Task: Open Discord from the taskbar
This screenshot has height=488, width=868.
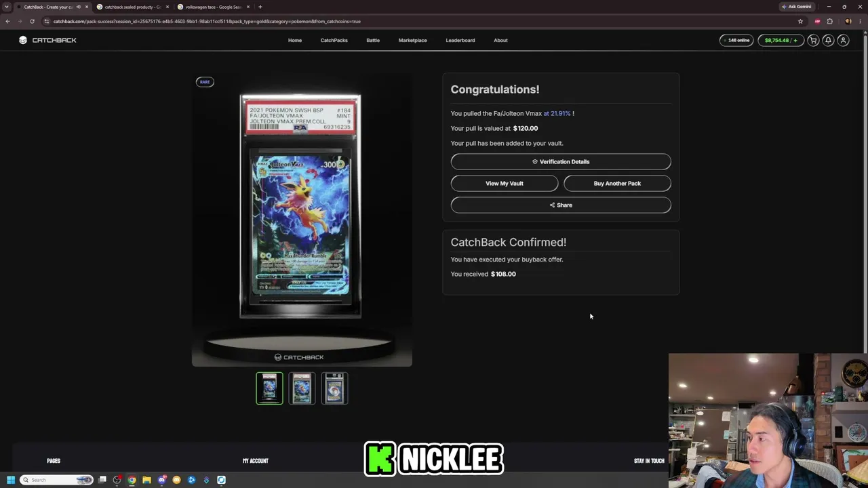Action: tap(162, 480)
